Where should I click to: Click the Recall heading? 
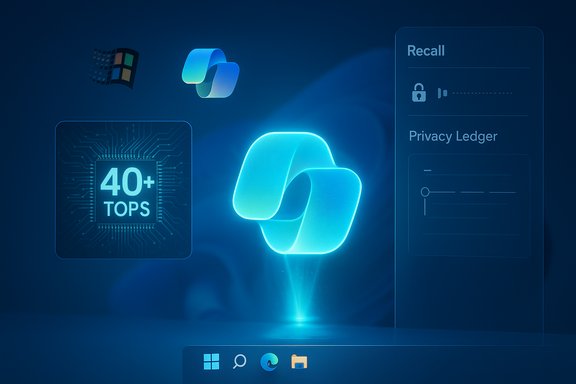(426, 51)
